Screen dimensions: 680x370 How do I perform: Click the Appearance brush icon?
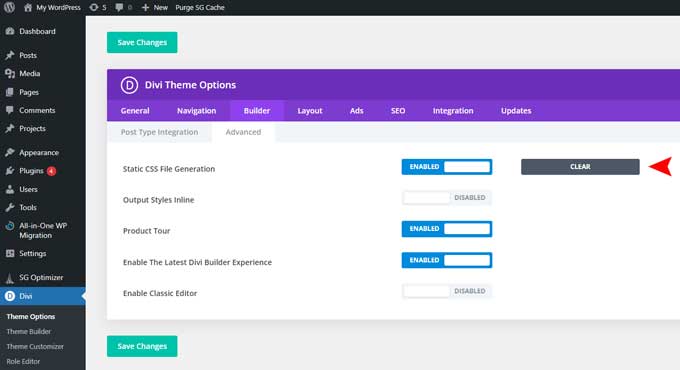[x=10, y=152]
